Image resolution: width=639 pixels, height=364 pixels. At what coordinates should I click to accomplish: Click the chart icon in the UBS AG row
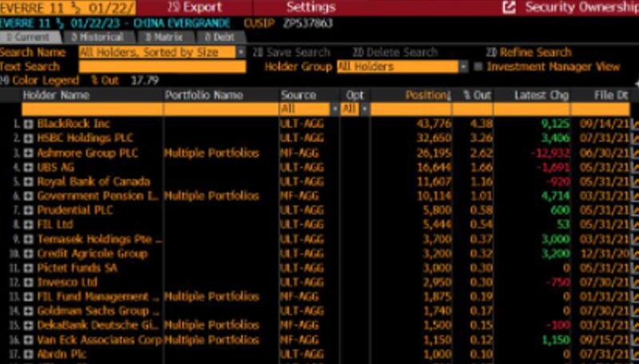tap(635, 168)
